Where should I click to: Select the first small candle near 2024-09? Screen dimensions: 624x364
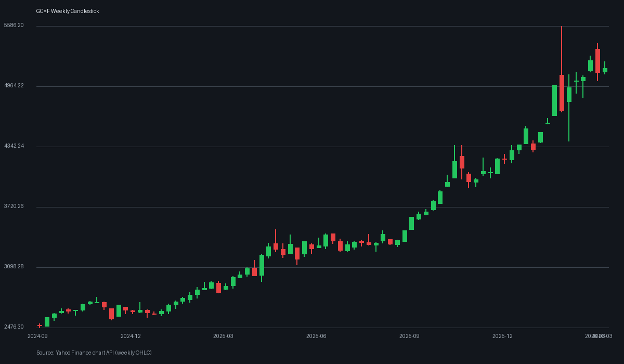click(38, 324)
